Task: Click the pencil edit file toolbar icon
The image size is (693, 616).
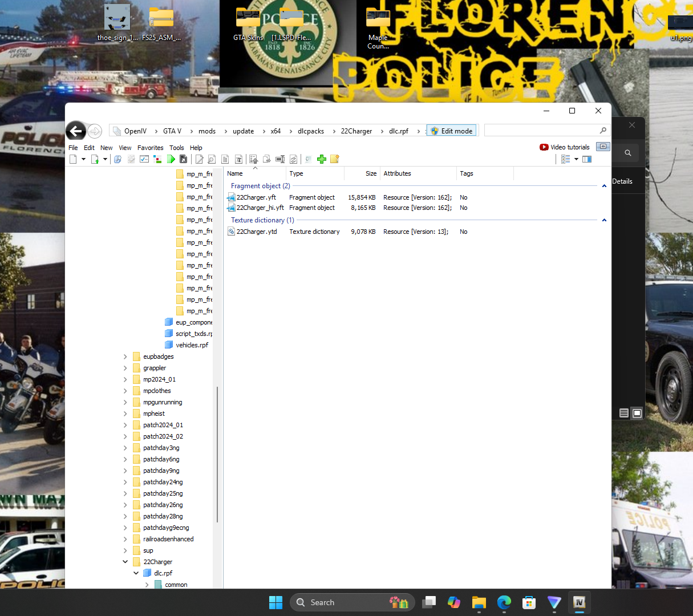Action: (199, 159)
